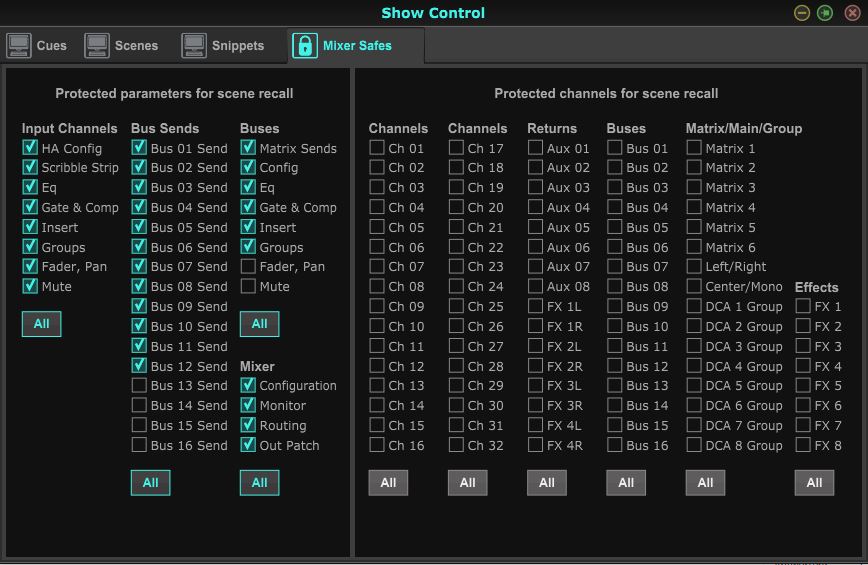Toggle Mixer Monitor protection
Viewport: 868px width, 565px height.
[x=248, y=405]
